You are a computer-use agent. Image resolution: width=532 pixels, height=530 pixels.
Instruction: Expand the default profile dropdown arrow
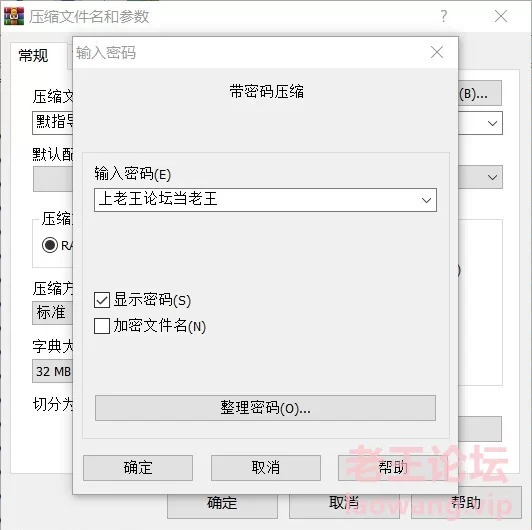pos(492,177)
